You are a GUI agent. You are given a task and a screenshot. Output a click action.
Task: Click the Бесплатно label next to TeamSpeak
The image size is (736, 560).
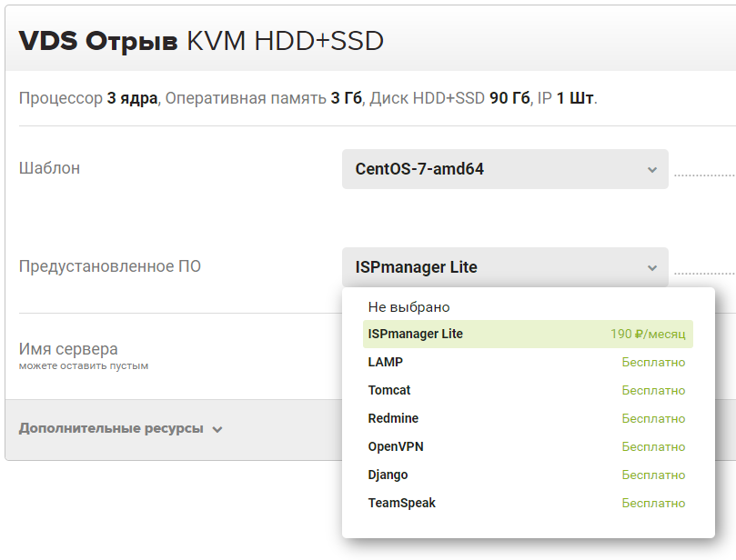[653, 503]
